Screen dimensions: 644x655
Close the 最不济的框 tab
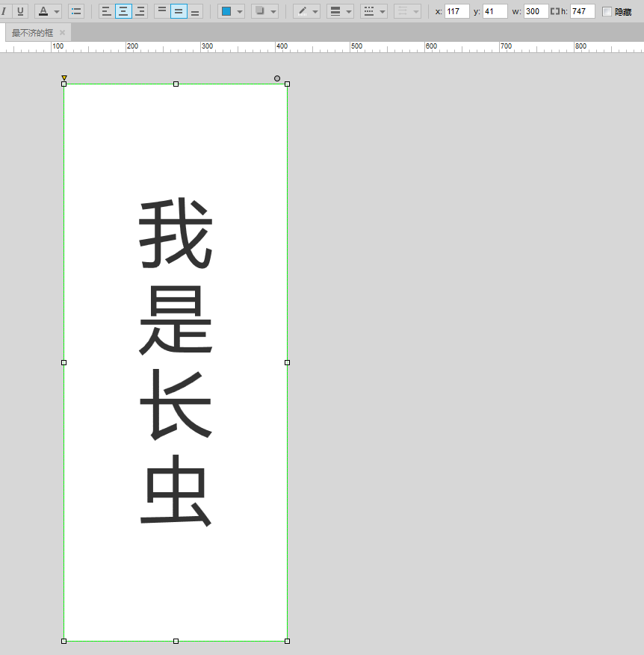pos(62,33)
